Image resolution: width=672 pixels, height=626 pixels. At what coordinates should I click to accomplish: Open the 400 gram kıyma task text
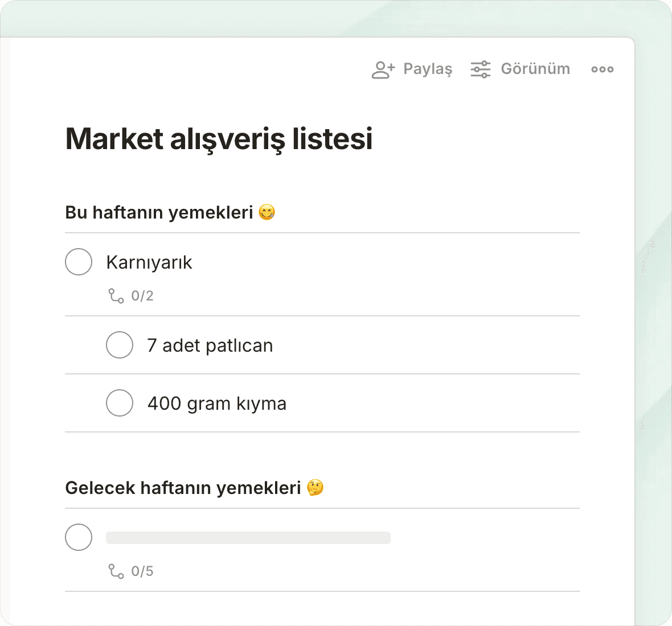point(217,403)
